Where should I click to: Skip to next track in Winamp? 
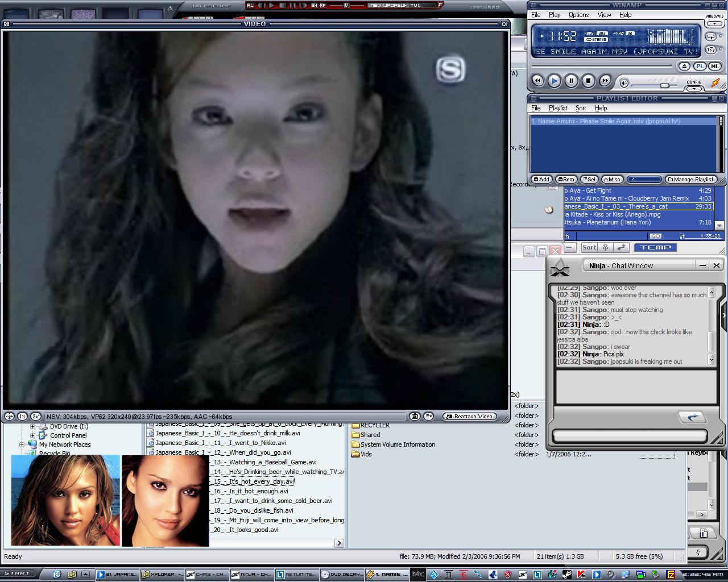coord(605,81)
